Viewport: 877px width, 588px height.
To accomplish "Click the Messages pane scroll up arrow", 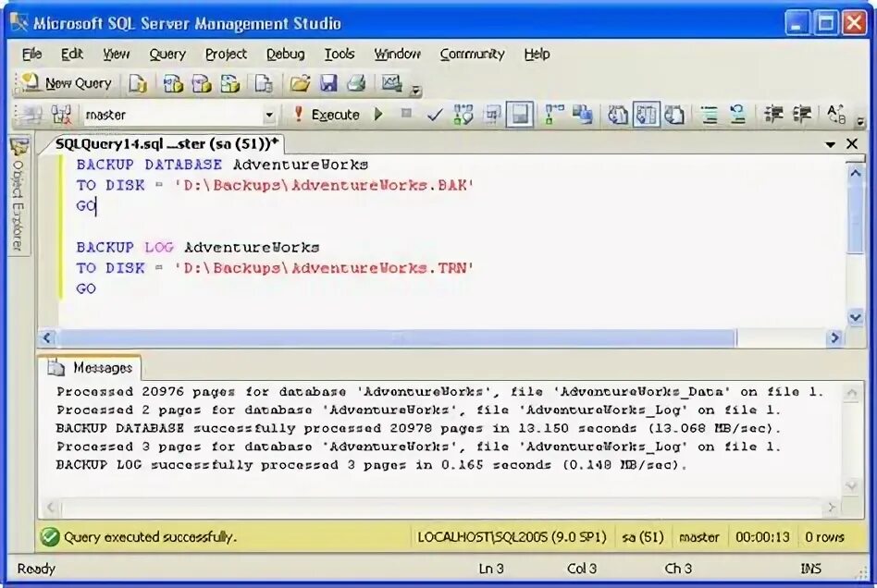I will [851, 394].
